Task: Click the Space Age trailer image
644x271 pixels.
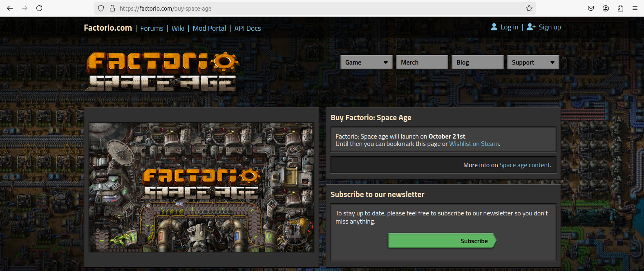Action: tap(201, 187)
